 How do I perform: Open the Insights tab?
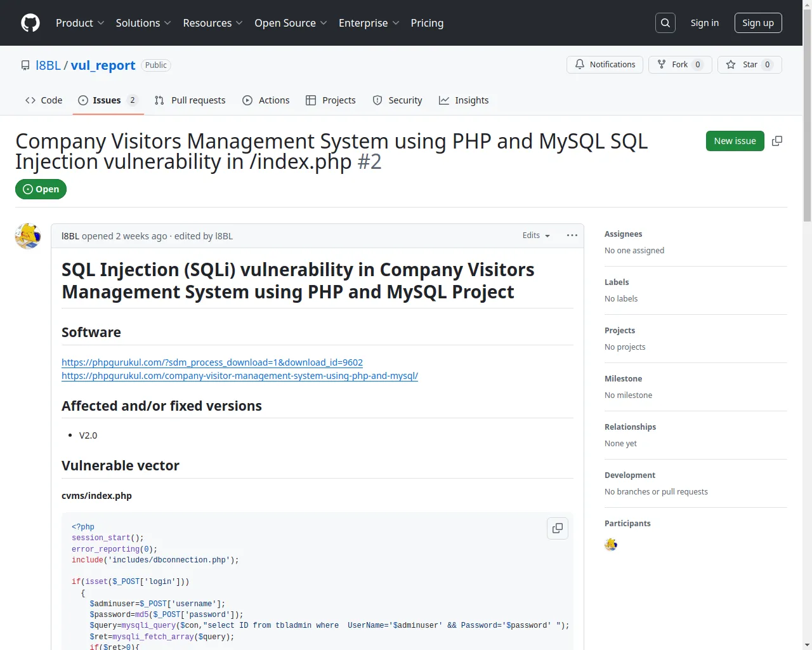pyautogui.click(x=464, y=100)
